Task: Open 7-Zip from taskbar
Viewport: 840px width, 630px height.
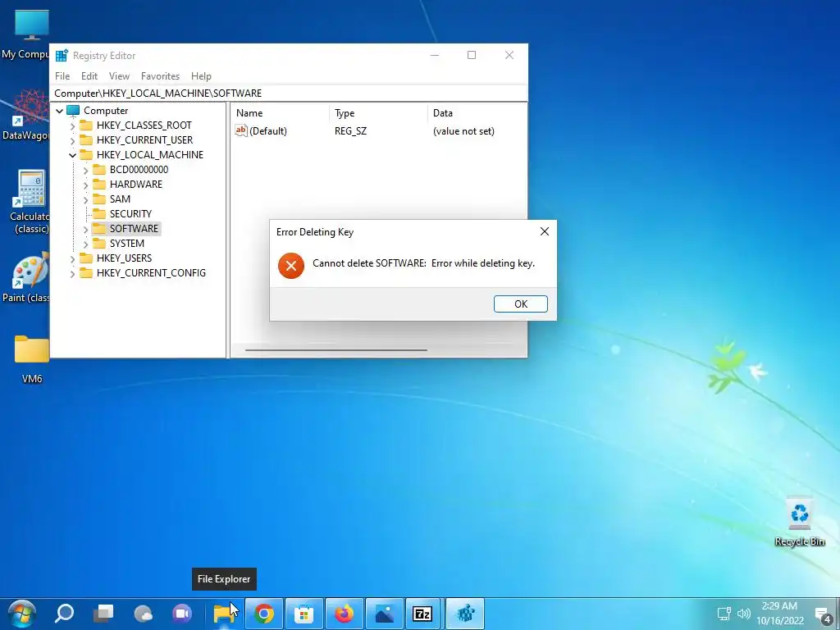Action: (x=422, y=614)
